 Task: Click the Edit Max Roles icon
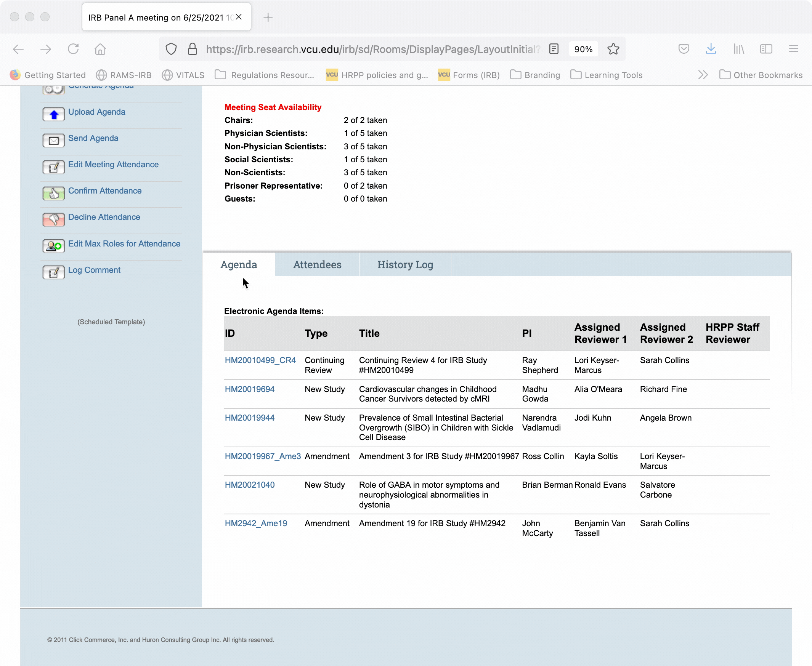point(53,246)
